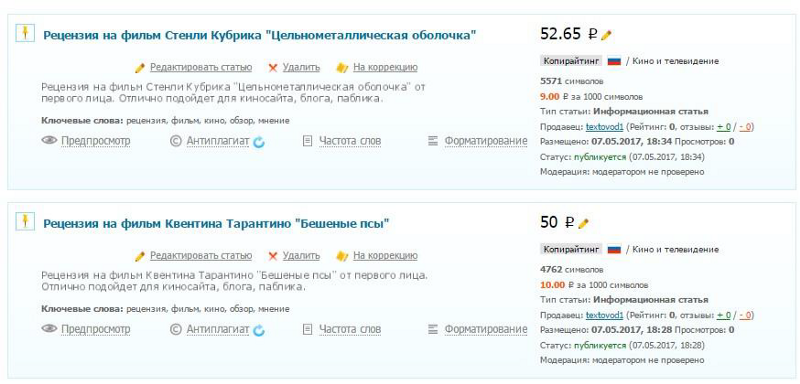
Task: Pin the Tarantino review with the pushpin icon
Action: click(x=25, y=222)
